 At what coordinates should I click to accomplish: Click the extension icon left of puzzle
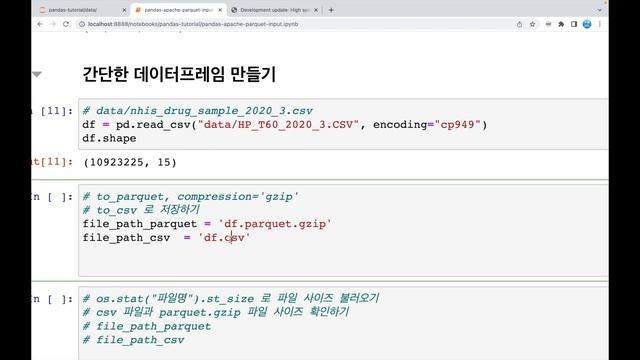(548, 24)
